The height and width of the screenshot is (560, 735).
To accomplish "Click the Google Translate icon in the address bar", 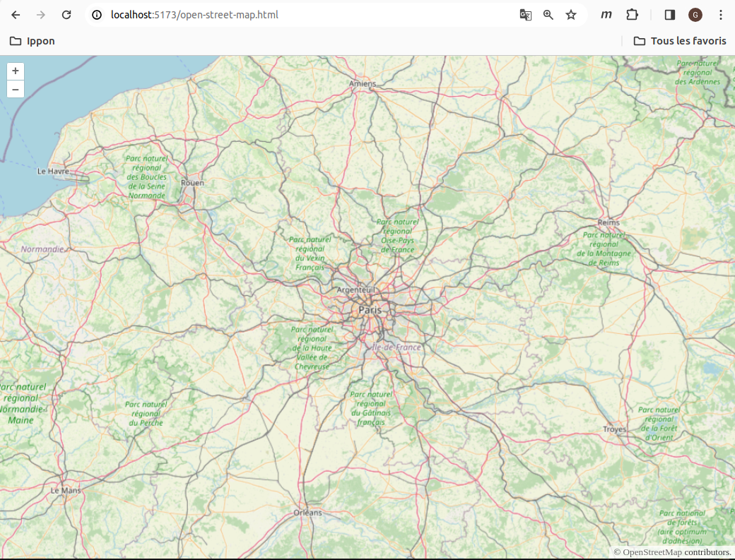I will pos(525,14).
